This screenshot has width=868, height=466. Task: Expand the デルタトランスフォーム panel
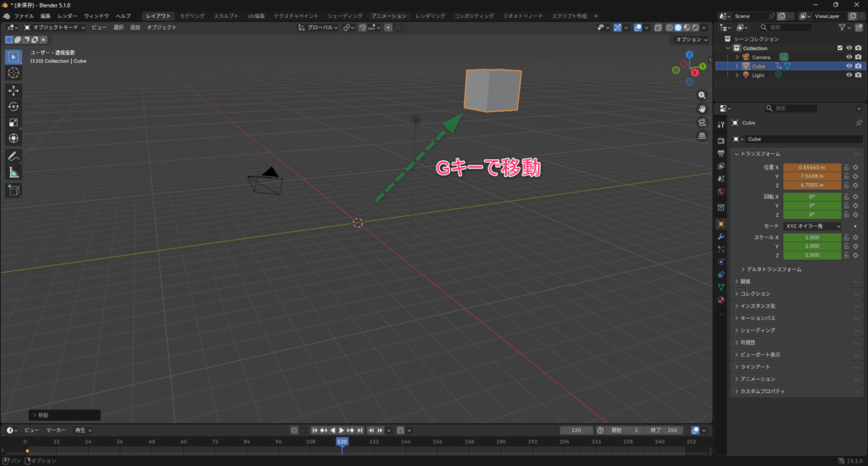(x=773, y=269)
